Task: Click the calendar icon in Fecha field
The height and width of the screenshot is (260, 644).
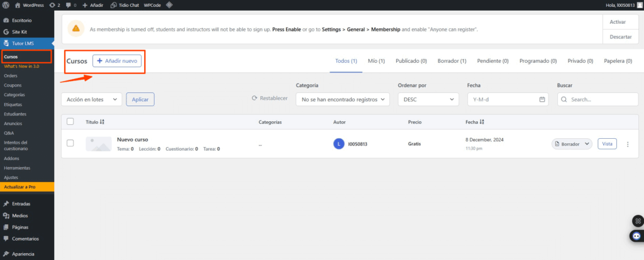Action: [541, 99]
